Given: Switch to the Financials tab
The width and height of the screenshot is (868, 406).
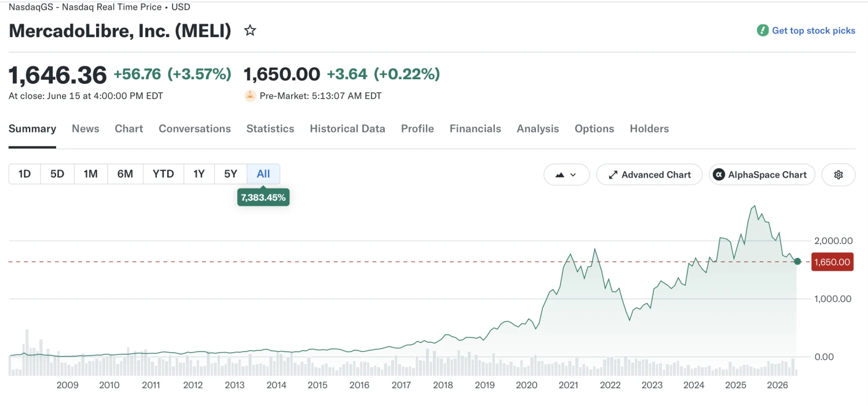Looking at the screenshot, I should click(476, 129).
